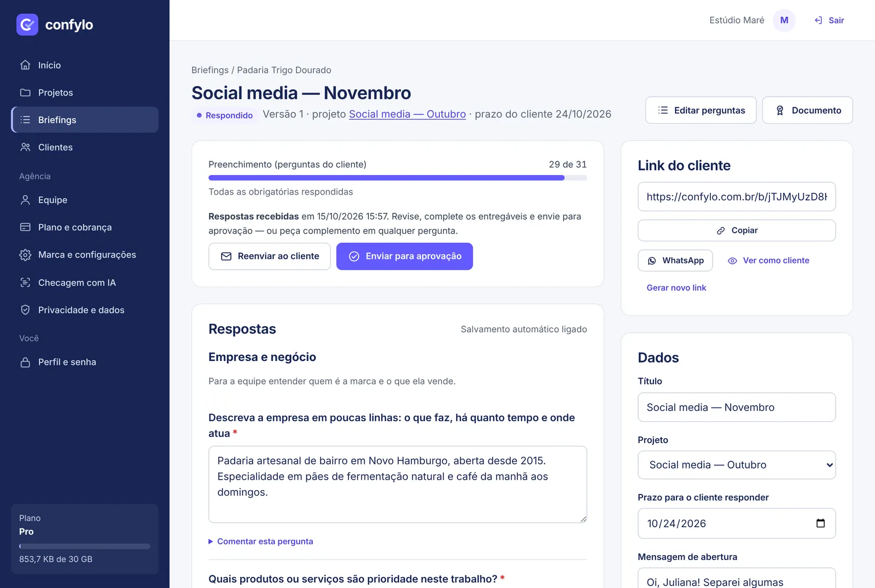
Task: Click the Privacidade e dados shield icon
Action: pos(25,310)
